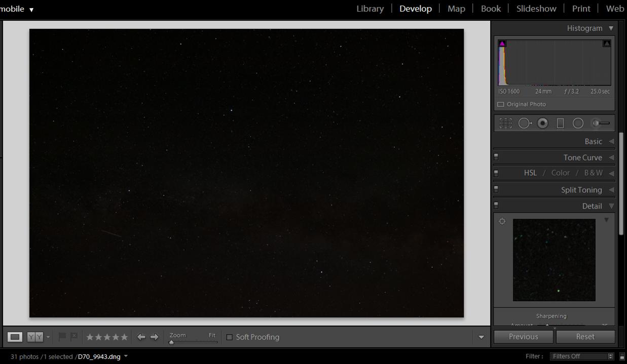627x364 pixels.
Task: Select the Graduated Filter tool
Action: [x=560, y=123]
